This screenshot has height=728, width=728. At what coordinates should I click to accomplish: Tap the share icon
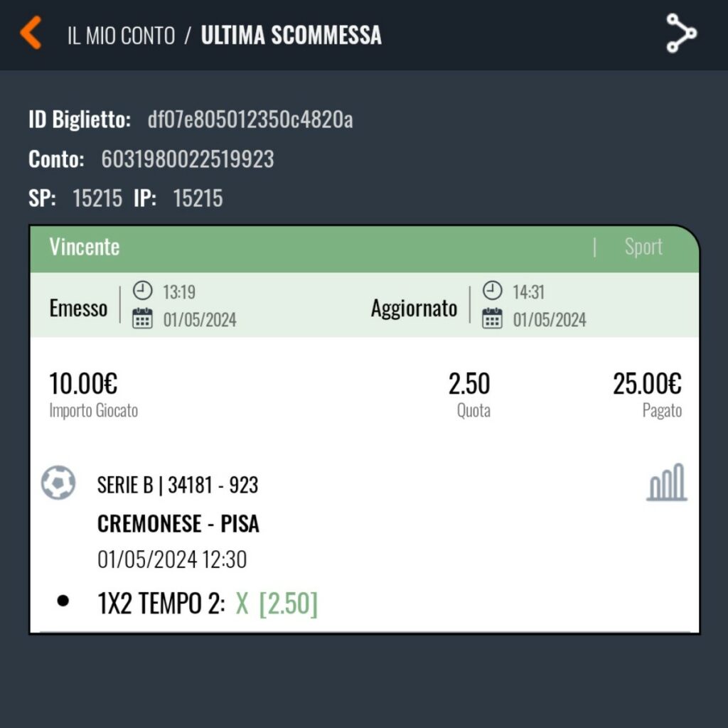(x=681, y=33)
